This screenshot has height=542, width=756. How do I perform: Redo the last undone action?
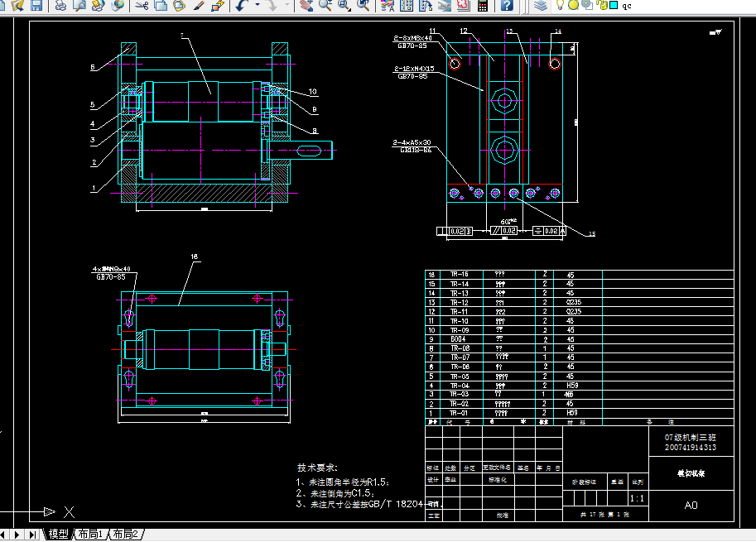pyautogui.click(x=272, y=5)
